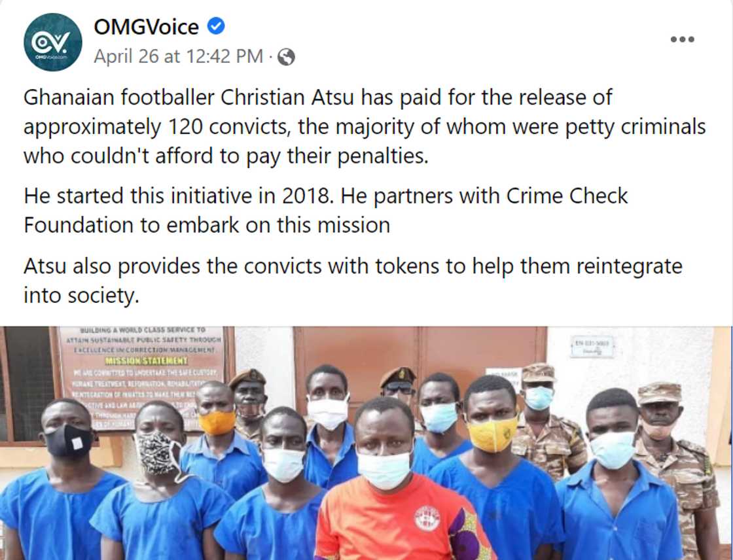The height and width of the screenshot is (560, 733).
Task: Open the attached group photo
Action: tap(366, 443)
